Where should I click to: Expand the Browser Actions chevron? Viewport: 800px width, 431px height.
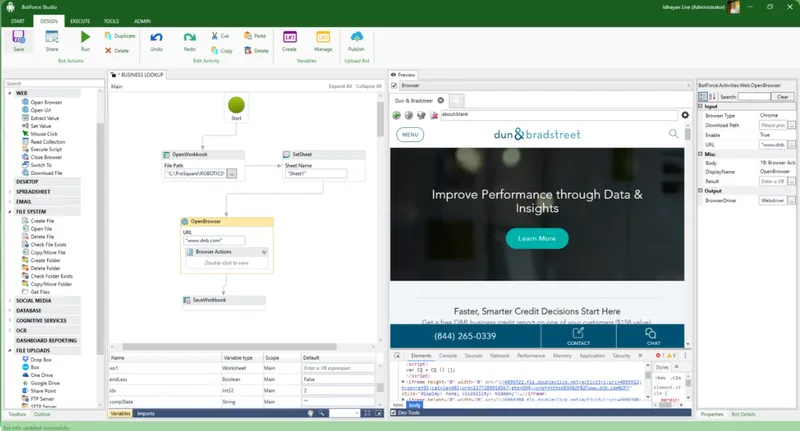[264, 252]
